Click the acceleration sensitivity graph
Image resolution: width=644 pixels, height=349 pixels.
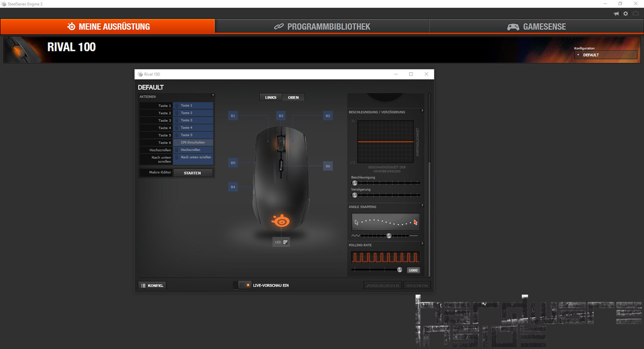click(x=386, y=142)
